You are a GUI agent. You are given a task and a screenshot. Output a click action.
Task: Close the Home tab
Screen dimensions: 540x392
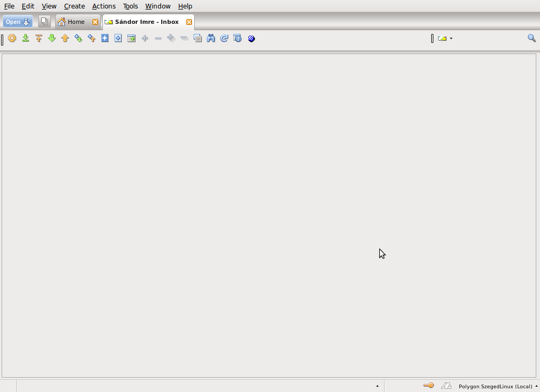coord(95,22)
